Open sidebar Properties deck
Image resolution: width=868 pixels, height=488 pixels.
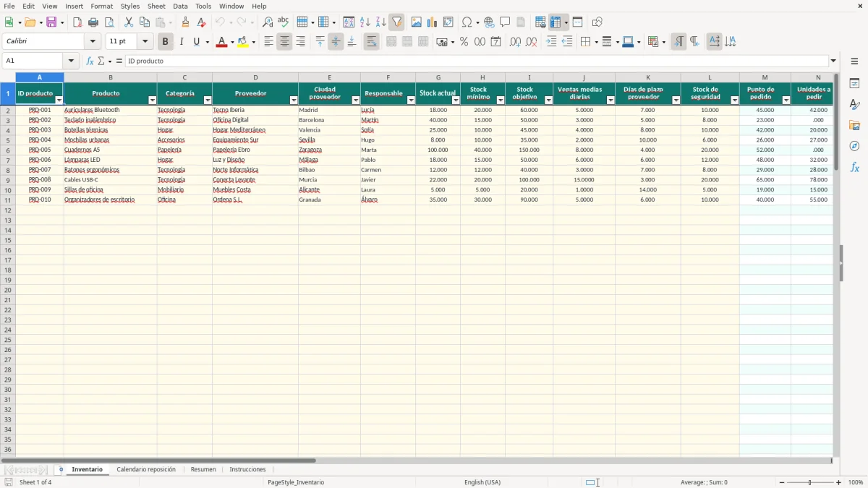coord(854,84)
